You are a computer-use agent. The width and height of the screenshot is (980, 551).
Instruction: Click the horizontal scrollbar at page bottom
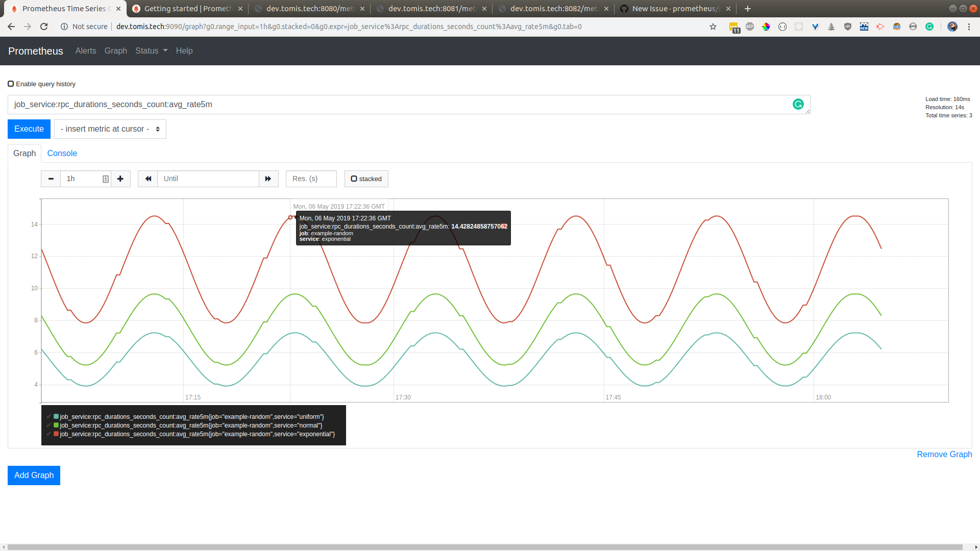(x=485, y=547)
